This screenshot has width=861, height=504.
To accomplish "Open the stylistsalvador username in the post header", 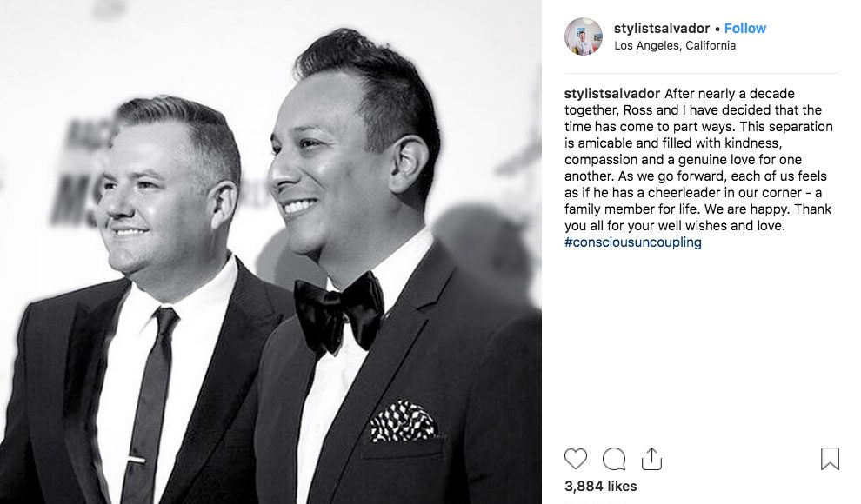I will coord(662,28).
